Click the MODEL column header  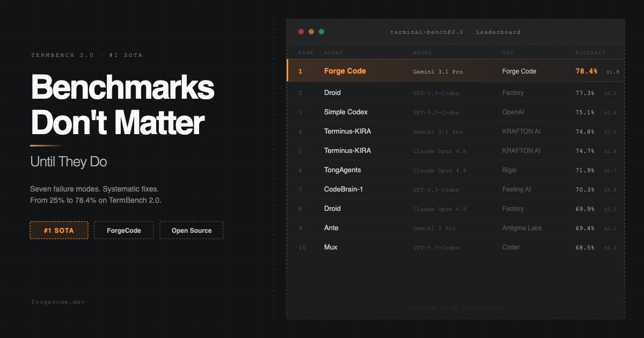(x=422, y=53)
